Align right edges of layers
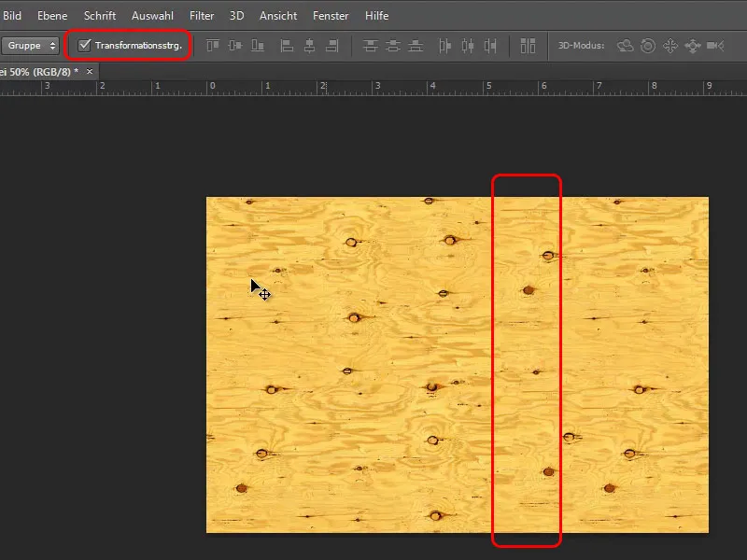747x560 pixels. (332, 46)
